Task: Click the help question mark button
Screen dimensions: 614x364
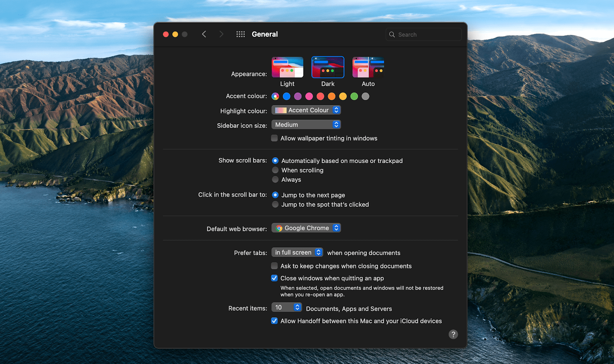Action: 453,334
